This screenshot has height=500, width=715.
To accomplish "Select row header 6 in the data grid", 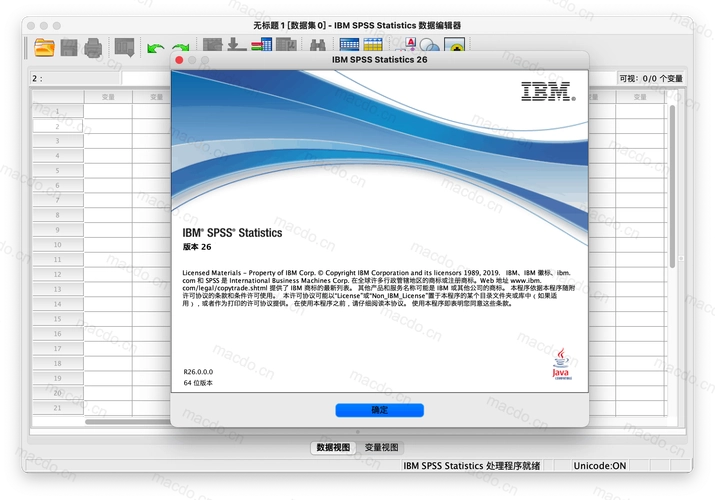I will (57, 186).
